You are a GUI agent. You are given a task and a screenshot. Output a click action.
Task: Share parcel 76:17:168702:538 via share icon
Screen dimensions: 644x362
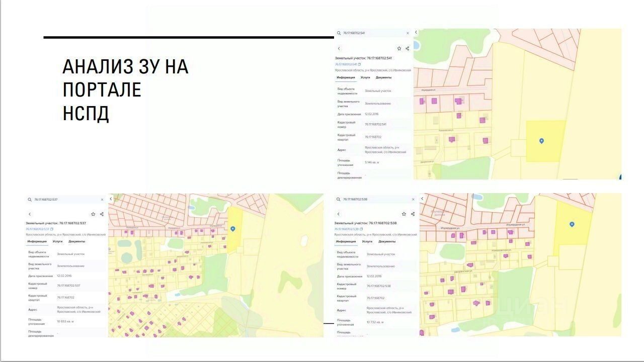(x=413, y=214)
